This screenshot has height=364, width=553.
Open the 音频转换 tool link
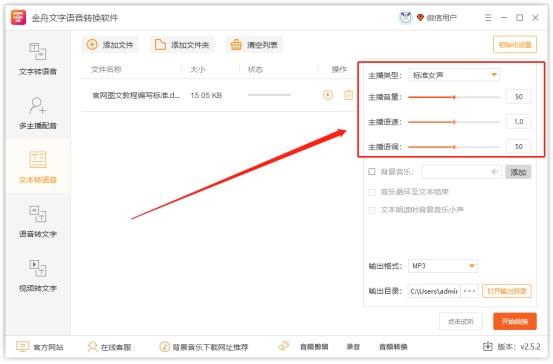click(393, 347)
